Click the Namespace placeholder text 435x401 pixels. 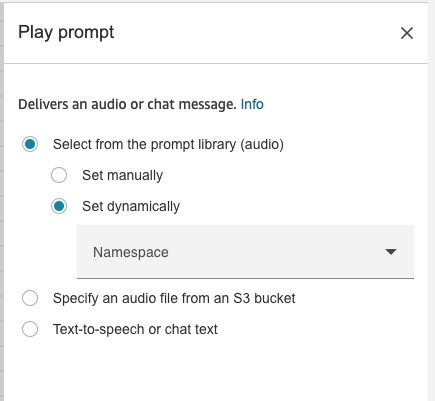[x=131, y=252]
